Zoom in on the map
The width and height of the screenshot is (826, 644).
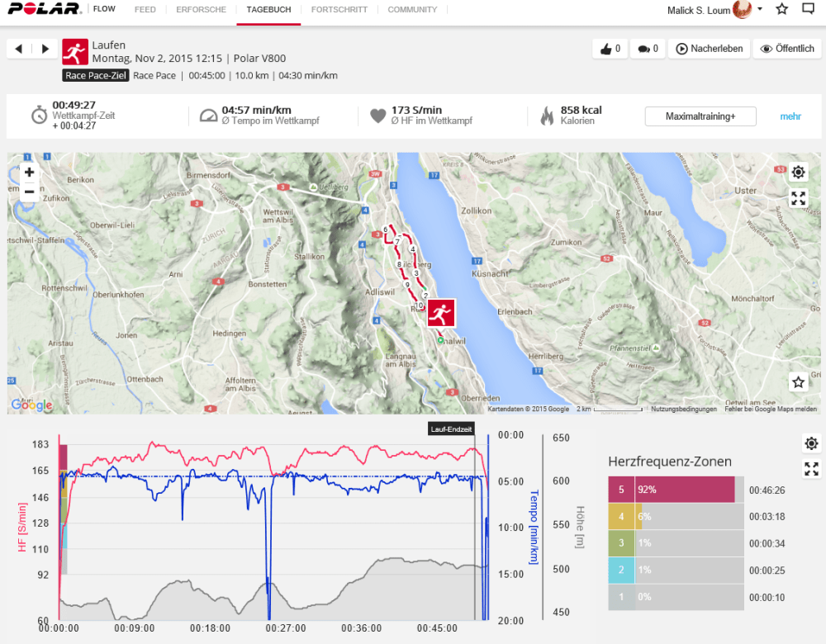point(29,173)
